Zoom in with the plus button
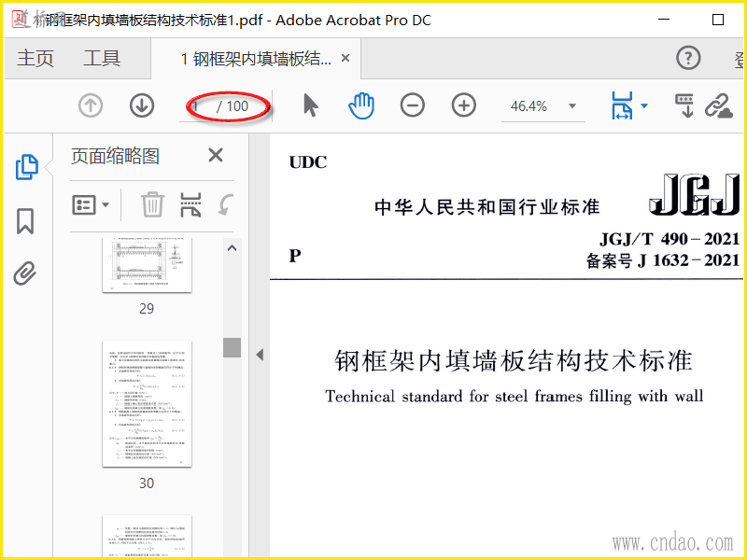The width and height of the screenshot is (747, 560). [x=464, y=105]
